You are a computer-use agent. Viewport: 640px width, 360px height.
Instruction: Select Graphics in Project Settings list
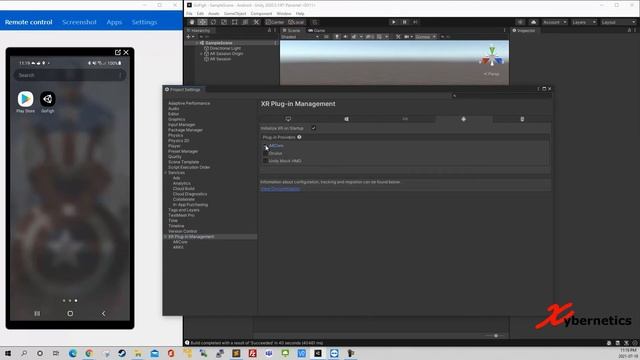177,119
